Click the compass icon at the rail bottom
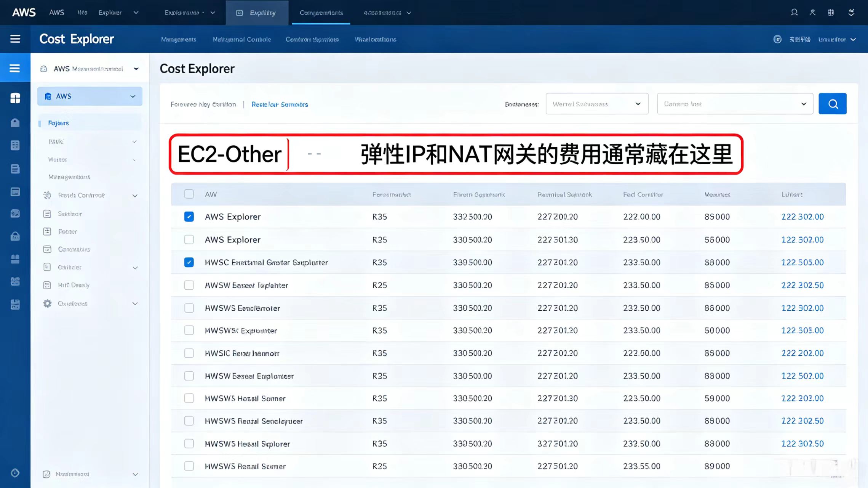 click(15, 473)
